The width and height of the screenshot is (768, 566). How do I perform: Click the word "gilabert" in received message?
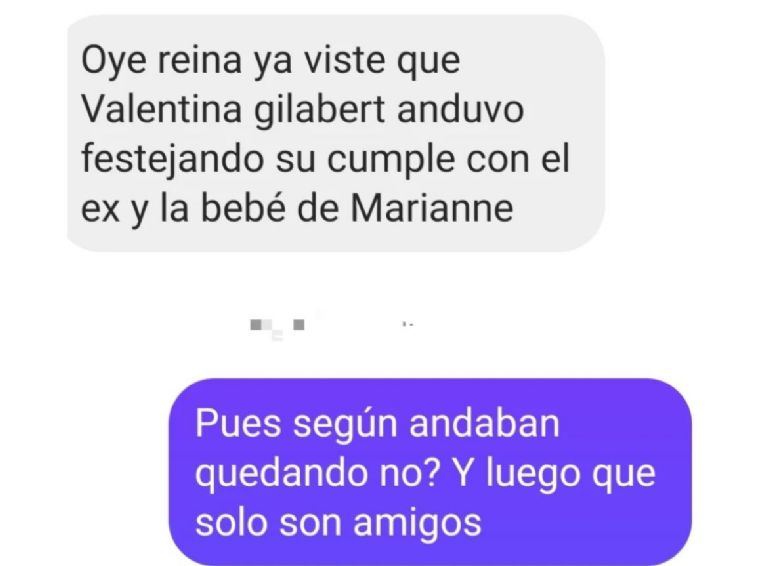click(x=319, y=110)
